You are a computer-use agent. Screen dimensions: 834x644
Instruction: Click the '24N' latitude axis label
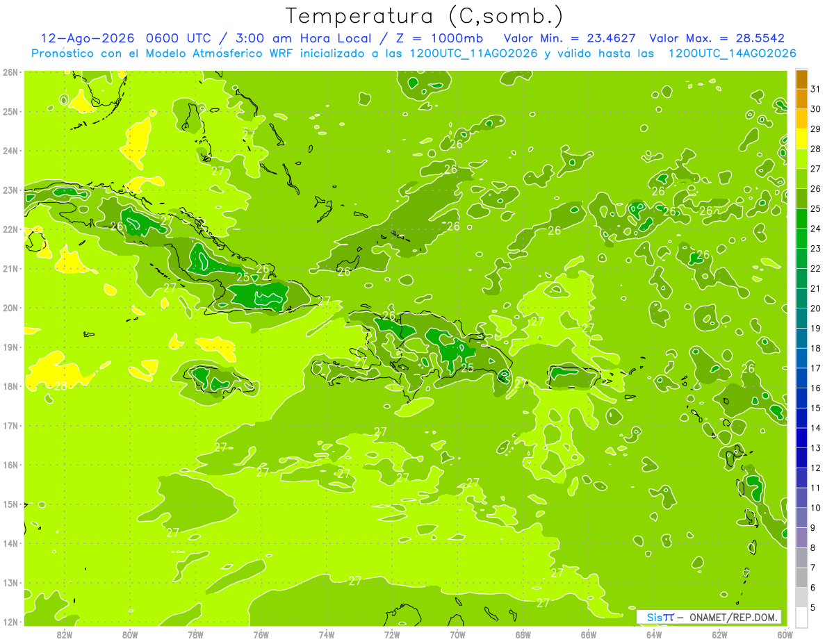tap(10, 151)
